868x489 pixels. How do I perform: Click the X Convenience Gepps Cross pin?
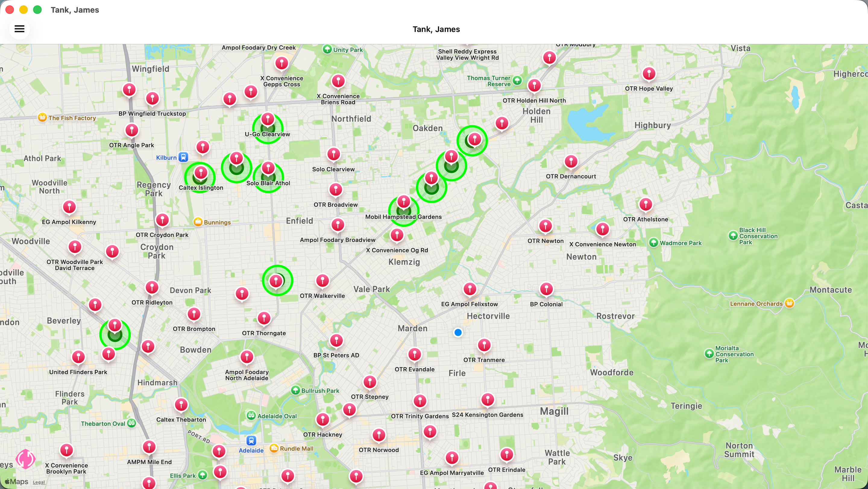282,63
